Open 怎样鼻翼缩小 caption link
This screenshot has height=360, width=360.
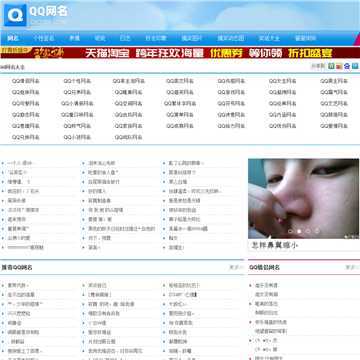275,245
